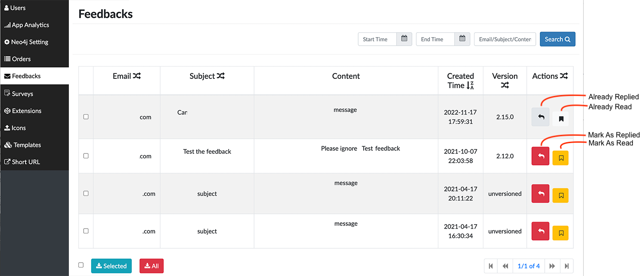Open the Surveys sidebar menu
644x276 pixels.
coord(22,94)
